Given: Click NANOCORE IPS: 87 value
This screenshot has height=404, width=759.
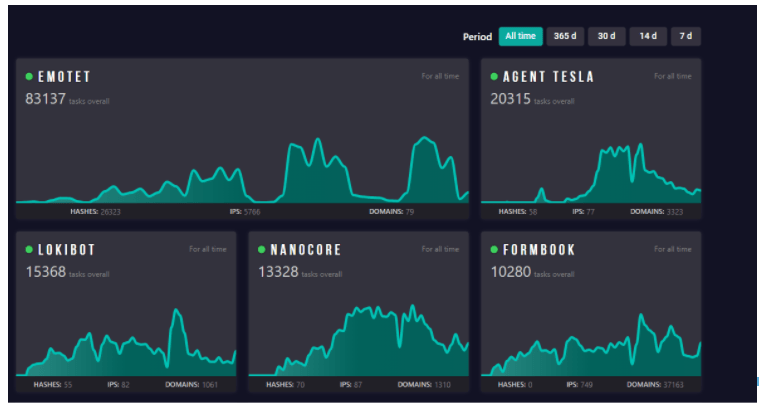Looking at the screenshot, I should click(351, 385).
